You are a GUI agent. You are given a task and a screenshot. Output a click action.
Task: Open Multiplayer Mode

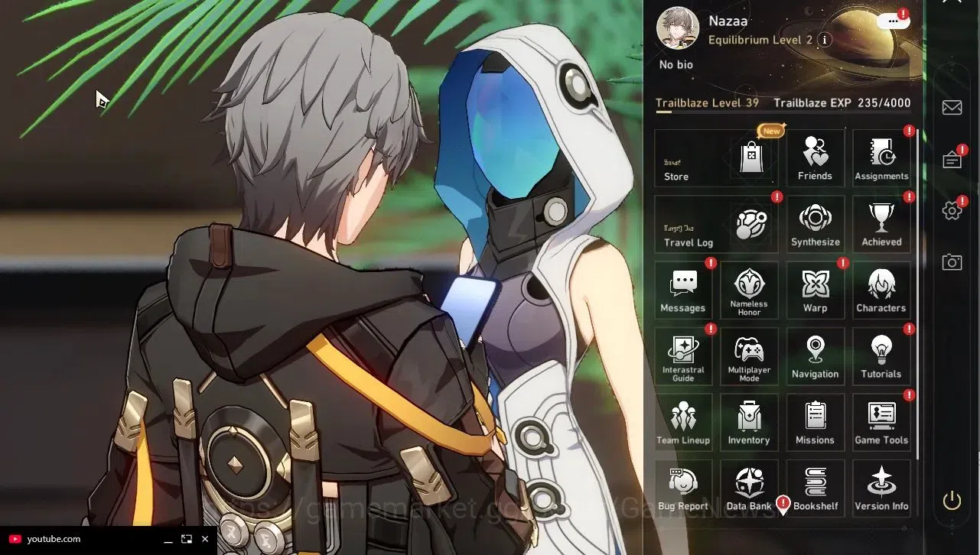(749, 356)
